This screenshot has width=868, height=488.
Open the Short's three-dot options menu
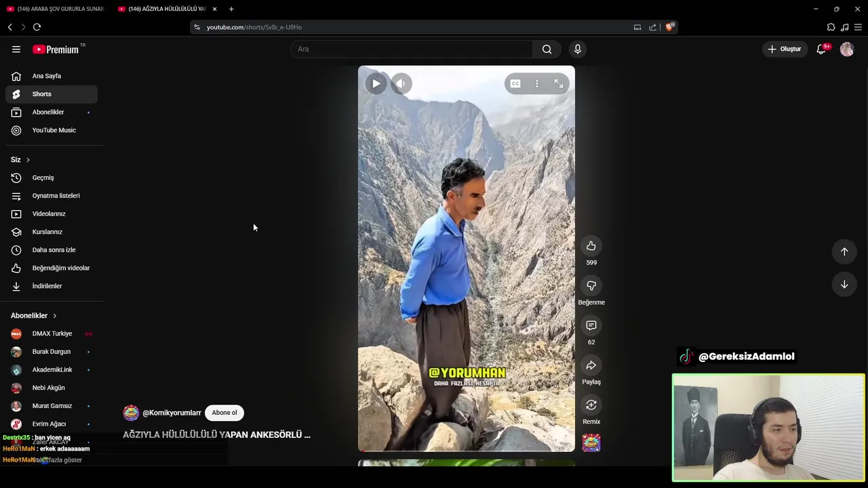point(537,83)
